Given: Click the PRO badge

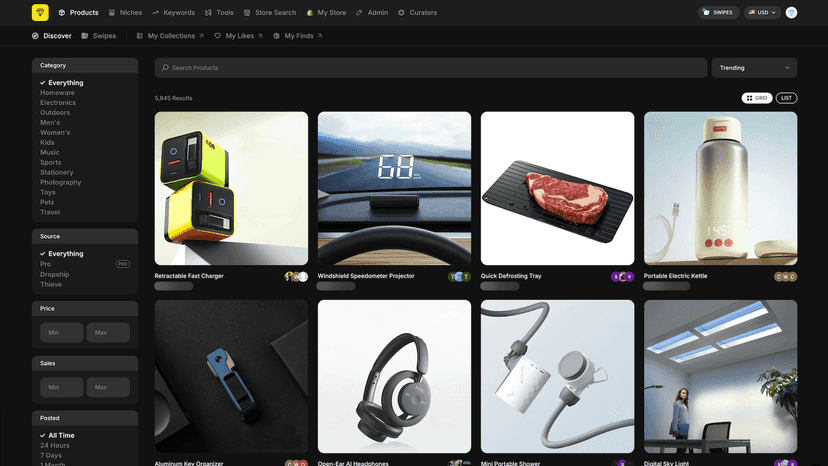Looking at the screenshot, I should [123, 264].
